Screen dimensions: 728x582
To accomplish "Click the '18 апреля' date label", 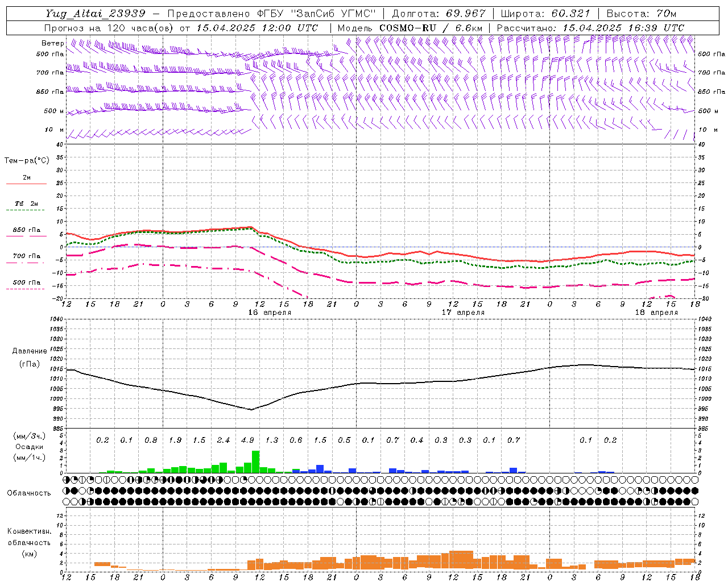I will [656, 313].
